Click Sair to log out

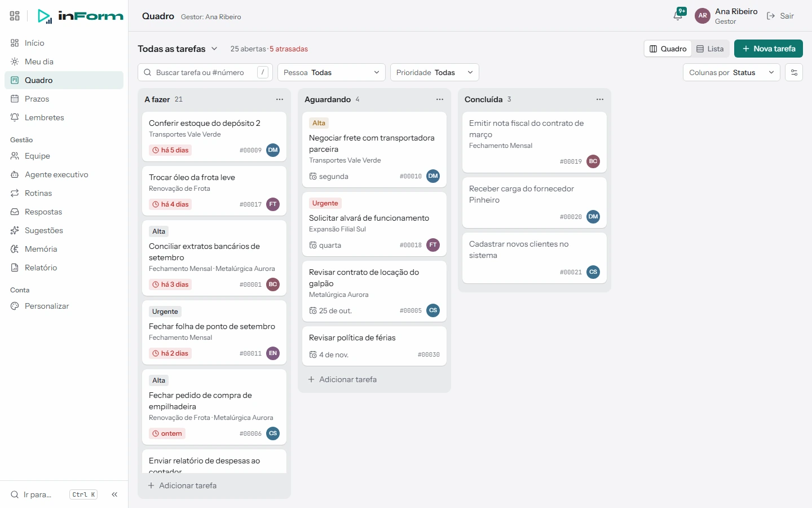click(x=780, y=16)
